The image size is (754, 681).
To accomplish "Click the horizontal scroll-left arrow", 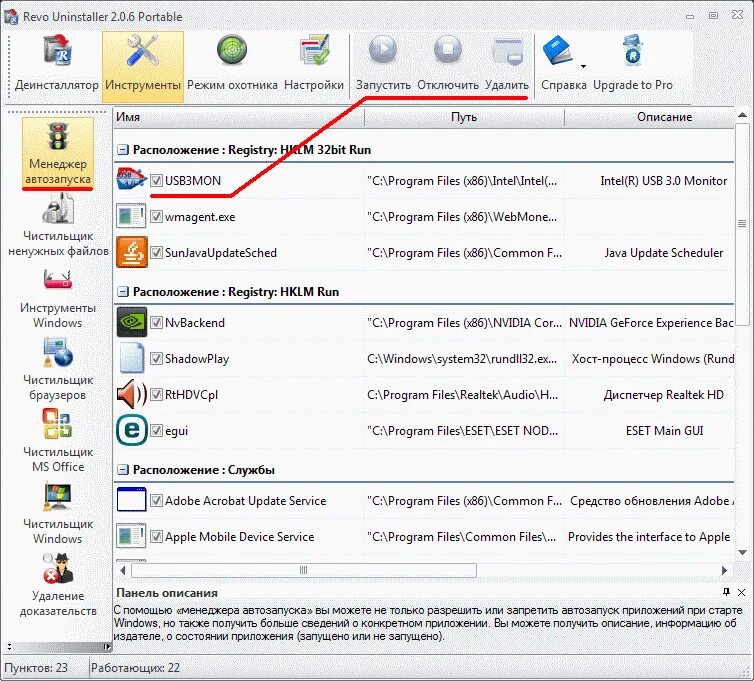I will (123, 570).
